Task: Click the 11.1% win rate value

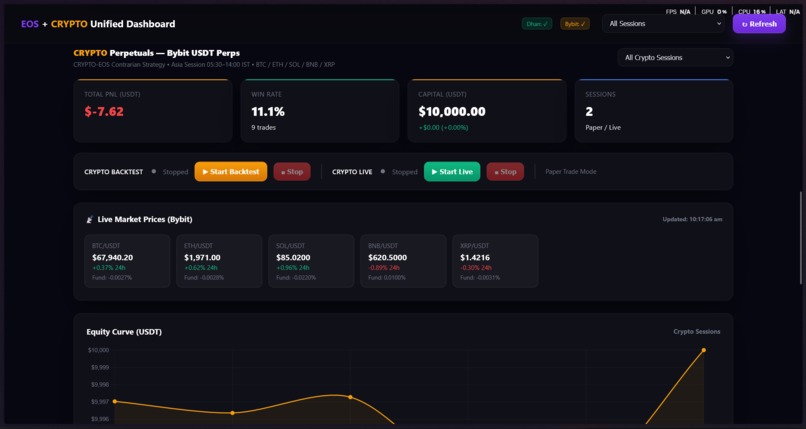Action: 268,111
